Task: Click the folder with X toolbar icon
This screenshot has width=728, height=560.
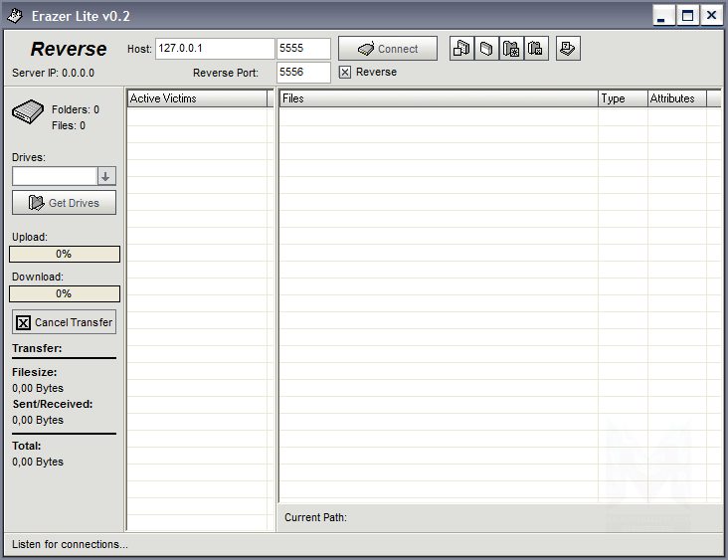Action: click(x=536, y=49)
